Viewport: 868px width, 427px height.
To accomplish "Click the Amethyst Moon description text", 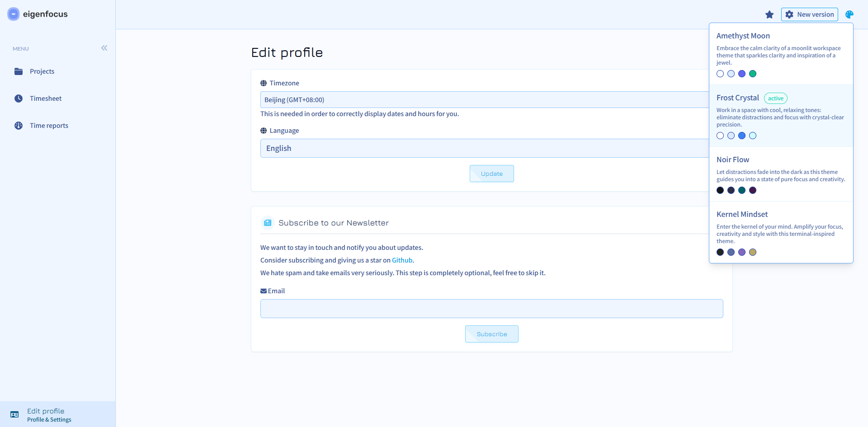I will coord(778,56).
